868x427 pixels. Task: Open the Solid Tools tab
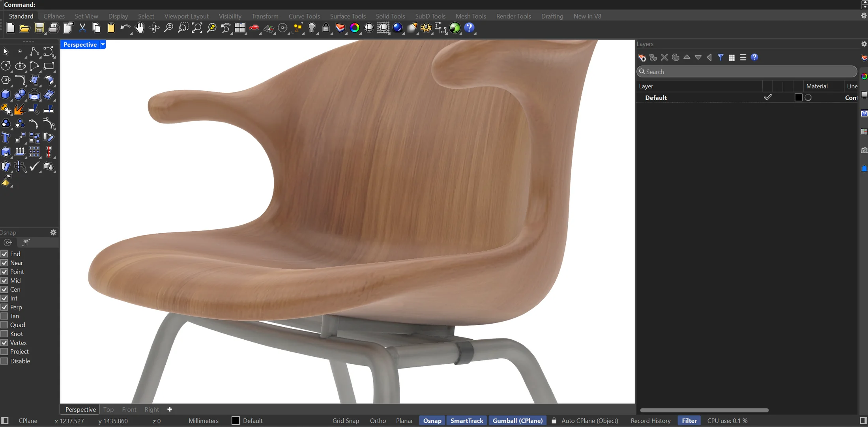(x=390, y=16)
